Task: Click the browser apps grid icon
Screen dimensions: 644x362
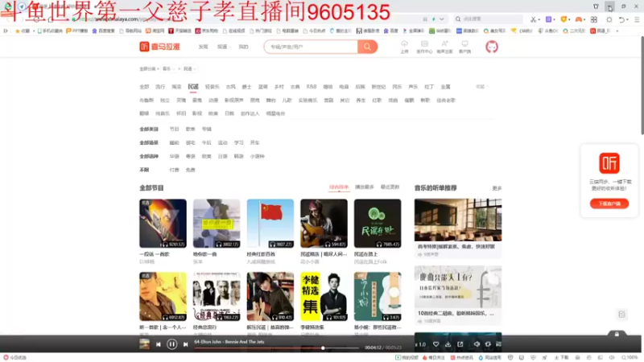Action: 594,19
